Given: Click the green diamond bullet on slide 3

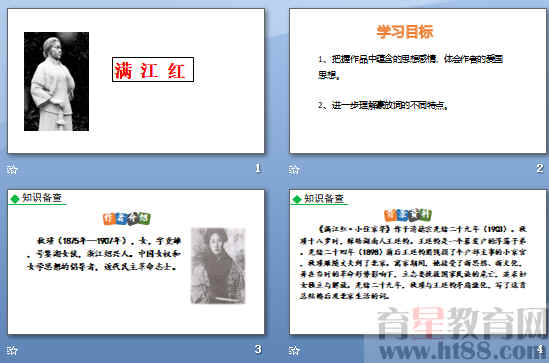Looking at the screenshot, I should [x=15, y=199].
